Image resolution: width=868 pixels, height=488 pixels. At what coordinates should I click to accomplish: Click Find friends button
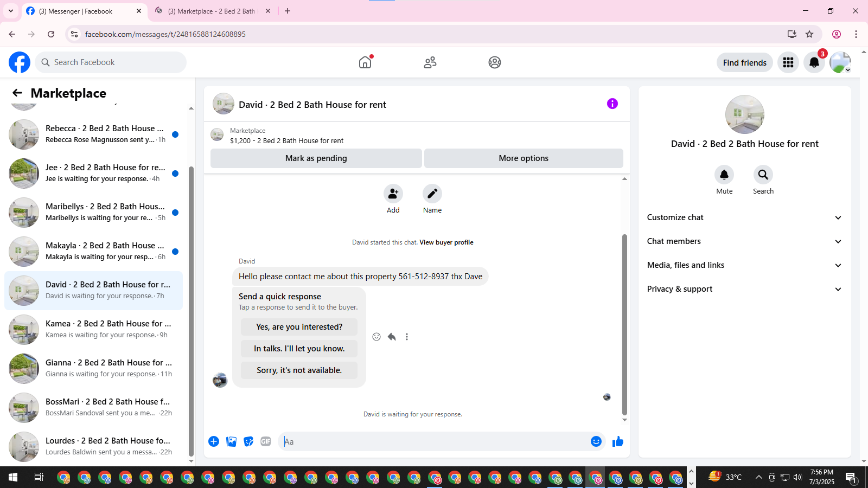click(744, 62)
